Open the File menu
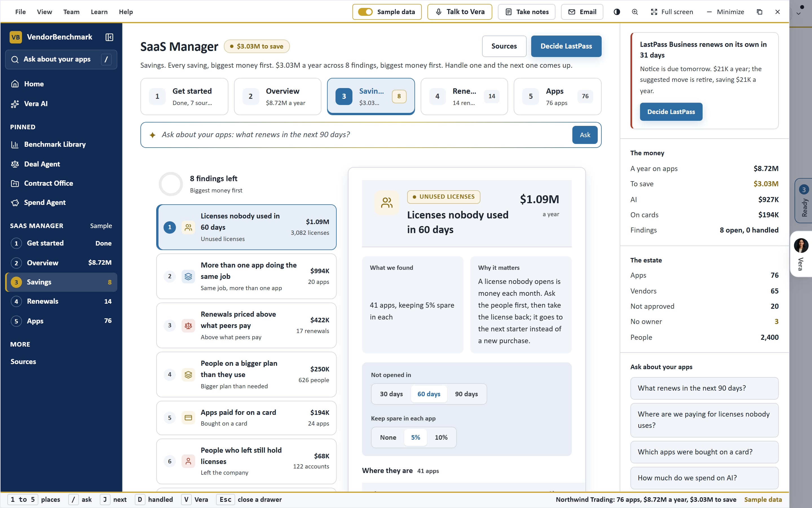The height and width of the screenshot is (508, 812). click(x=21, y=12)
